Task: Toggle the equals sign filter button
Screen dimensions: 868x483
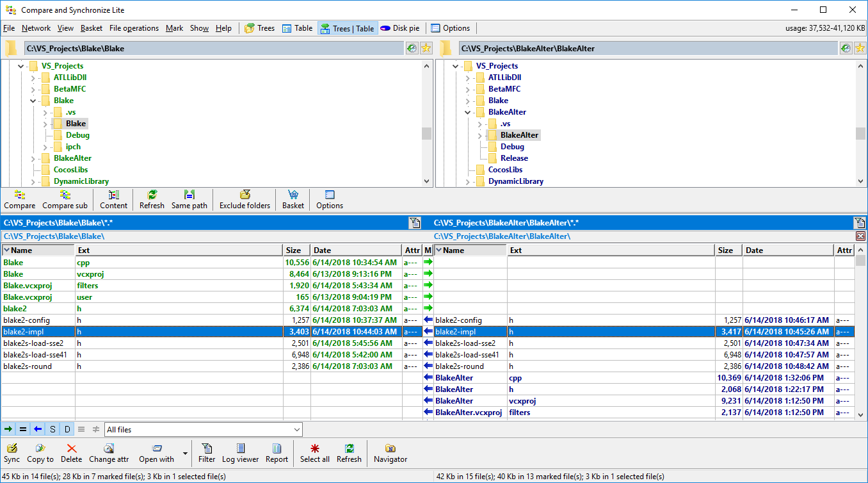Action: [x=23, y=429]
